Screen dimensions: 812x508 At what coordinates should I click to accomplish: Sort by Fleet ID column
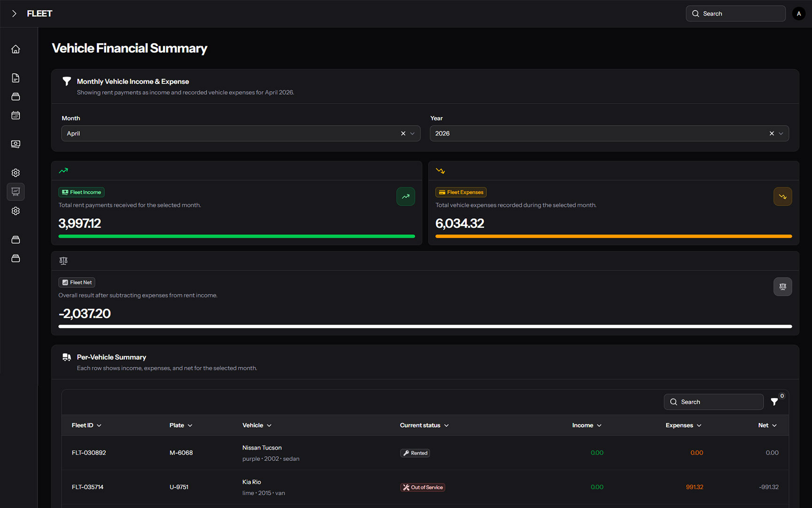pyautogui.click(x=86, y=425)
